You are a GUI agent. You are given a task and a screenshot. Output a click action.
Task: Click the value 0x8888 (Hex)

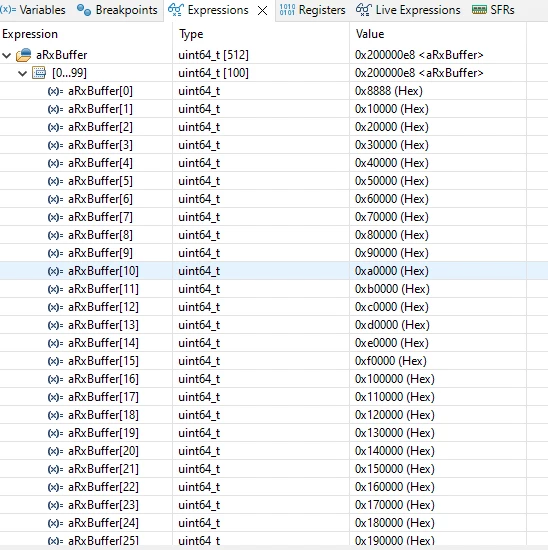point(389,91)
